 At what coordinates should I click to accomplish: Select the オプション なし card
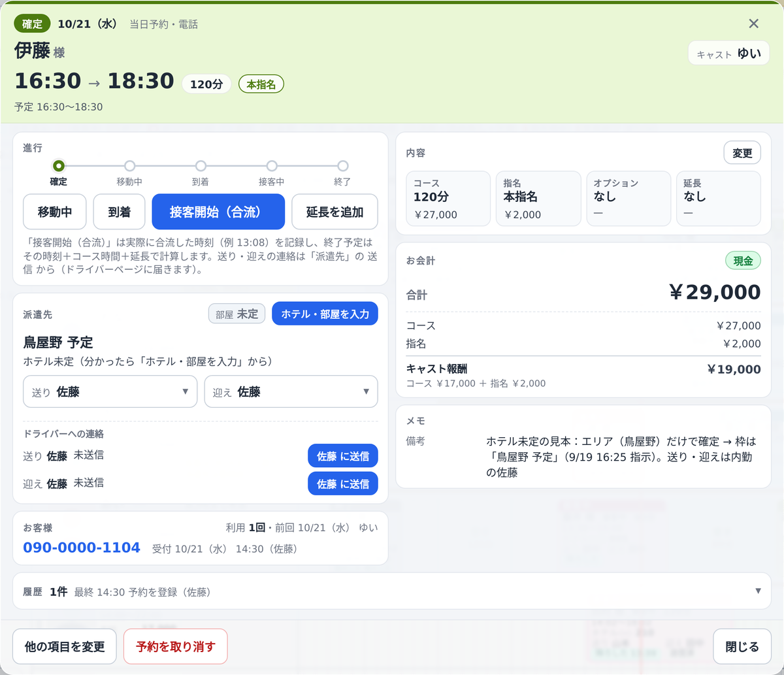point(629,199)
